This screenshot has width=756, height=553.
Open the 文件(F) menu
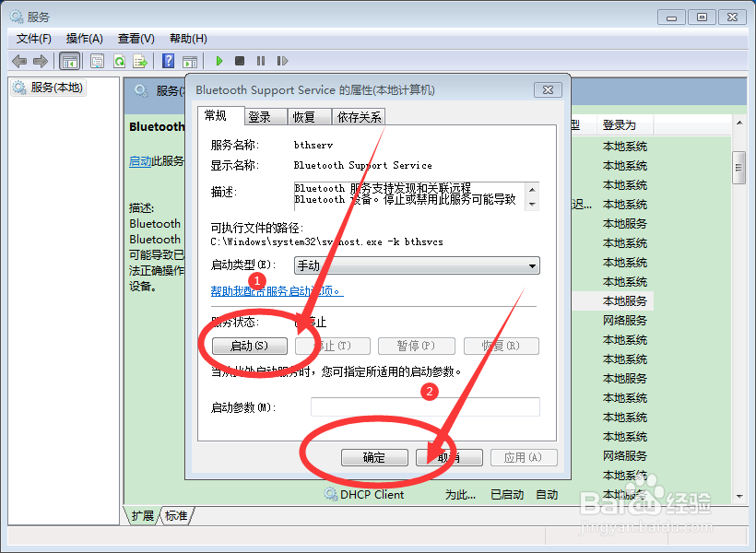coord(34,39)
